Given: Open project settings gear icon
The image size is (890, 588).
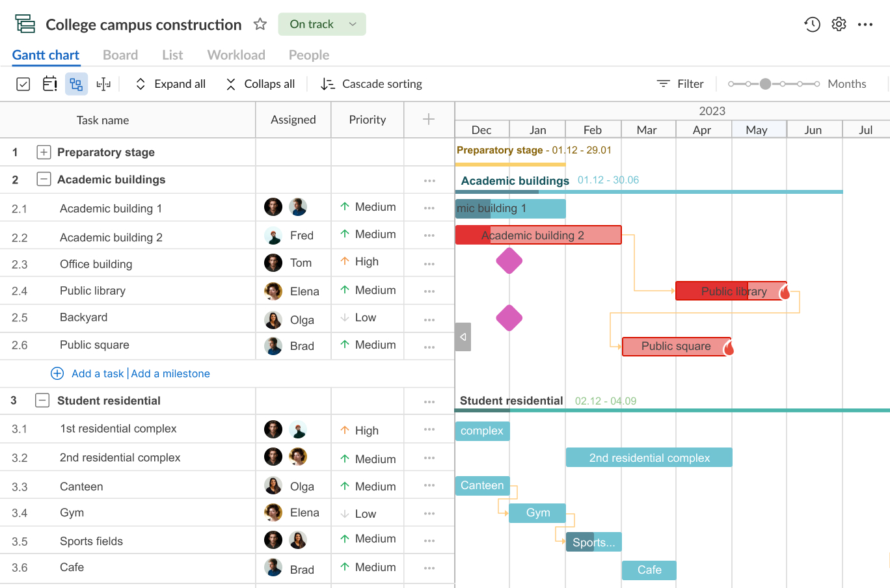Looking at the screenshot, I should [839, 25].
